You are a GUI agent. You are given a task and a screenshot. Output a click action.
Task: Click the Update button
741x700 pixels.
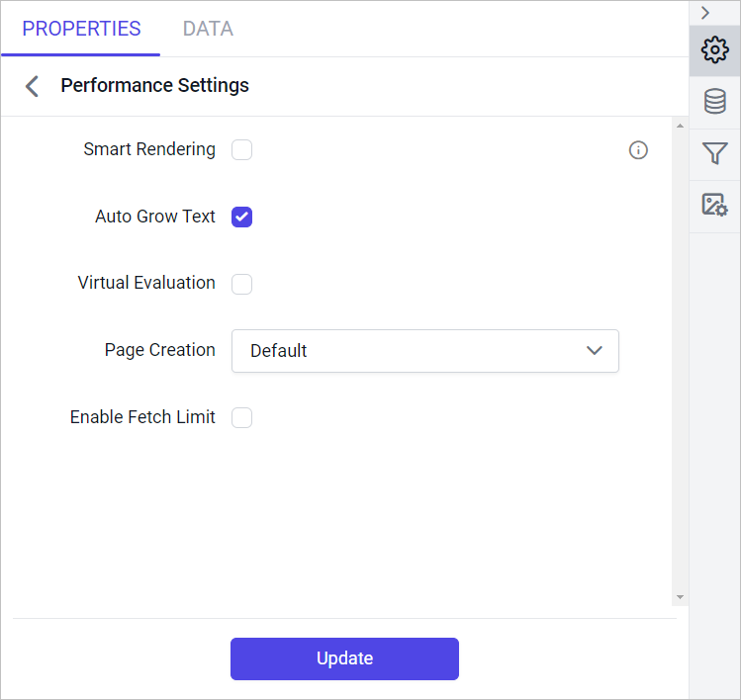click(x=344, y=658)
